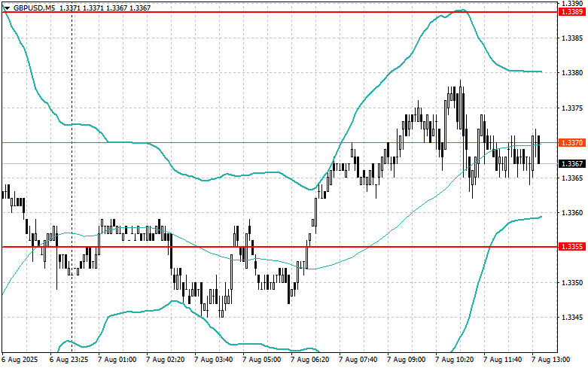This screenshot has height=368, width=588.
Task: Select the 1.3365 price scale value
Action: click(x=572, y=178)
